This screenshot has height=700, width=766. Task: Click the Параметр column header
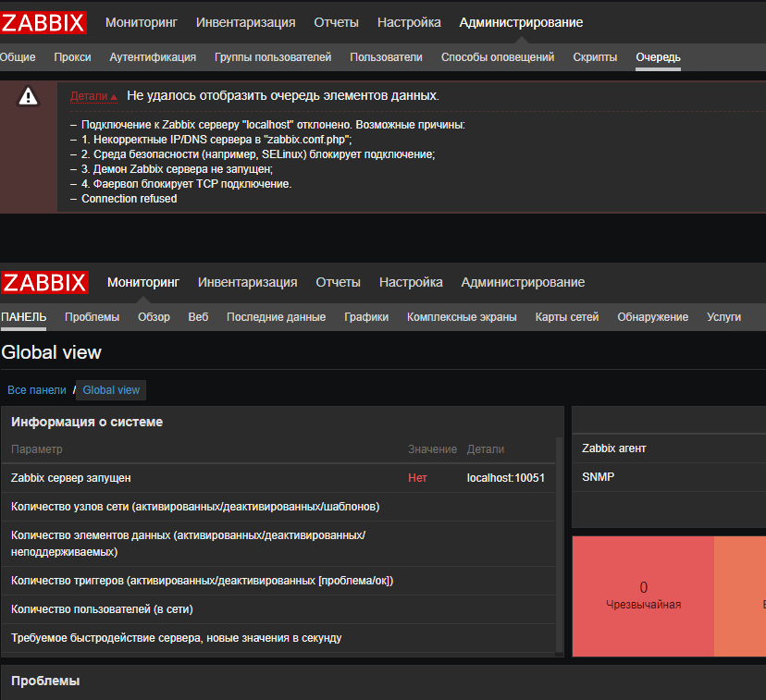tap(37, 449)
